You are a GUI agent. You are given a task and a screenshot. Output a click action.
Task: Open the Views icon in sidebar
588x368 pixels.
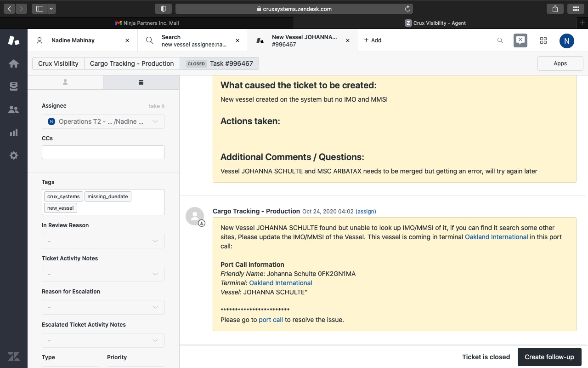[x=14, y=86]
